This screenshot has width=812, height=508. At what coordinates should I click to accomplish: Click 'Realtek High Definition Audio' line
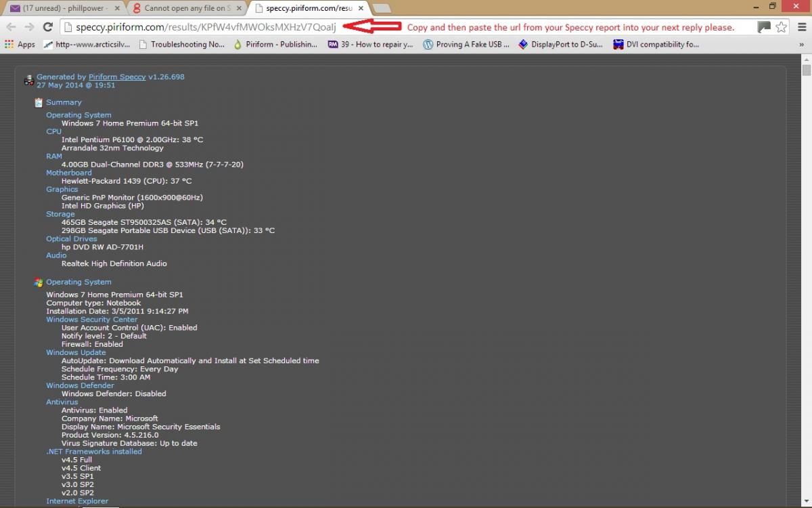[x=114, y=263]
